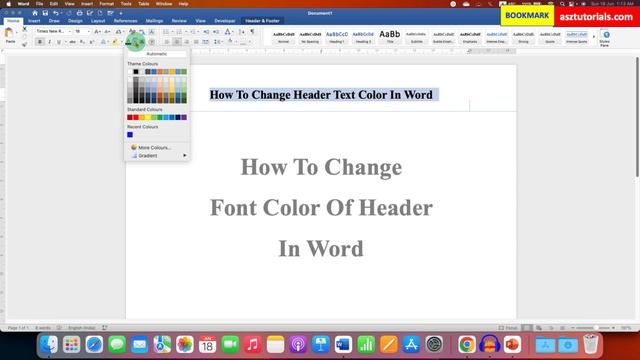Apply superscript formatting
The height and width of the screenshot is (360, 640).
point(92,42)
